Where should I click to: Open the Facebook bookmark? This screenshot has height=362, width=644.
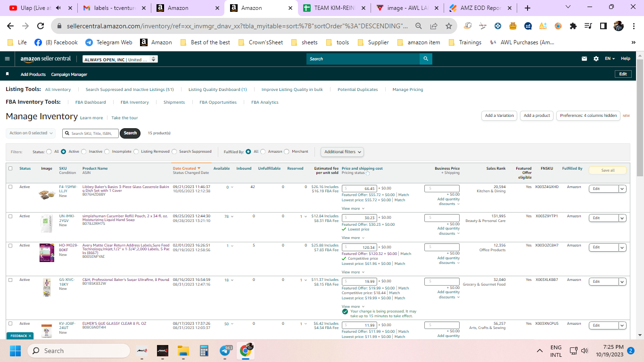pos(56,42)
